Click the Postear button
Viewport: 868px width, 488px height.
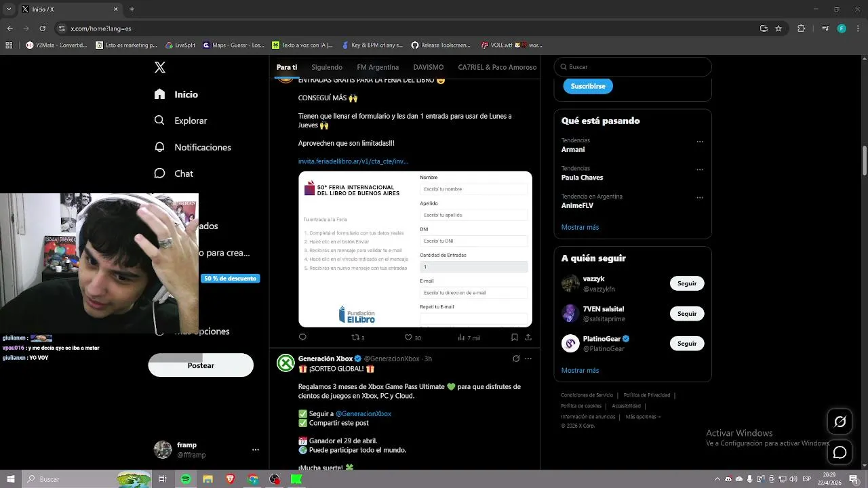201,365
